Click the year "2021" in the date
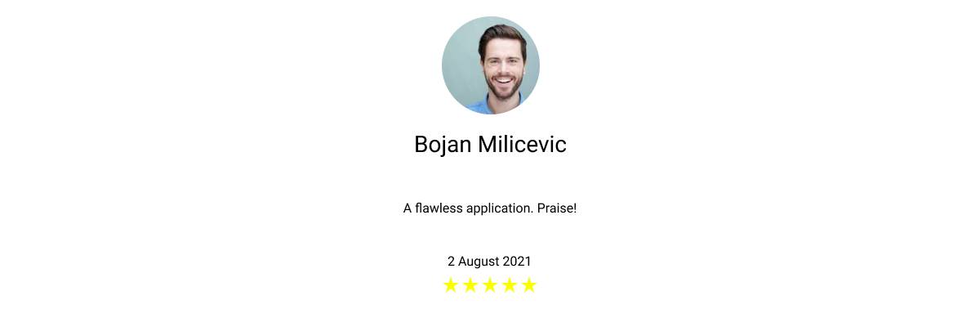 (x=517, y=262)
